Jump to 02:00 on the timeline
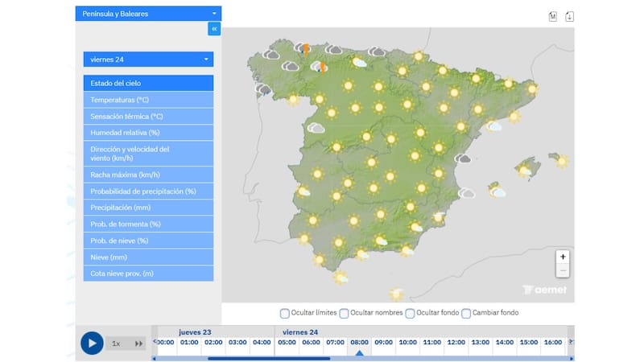Screen dimensions: 644x362 (x=213, y=343)
